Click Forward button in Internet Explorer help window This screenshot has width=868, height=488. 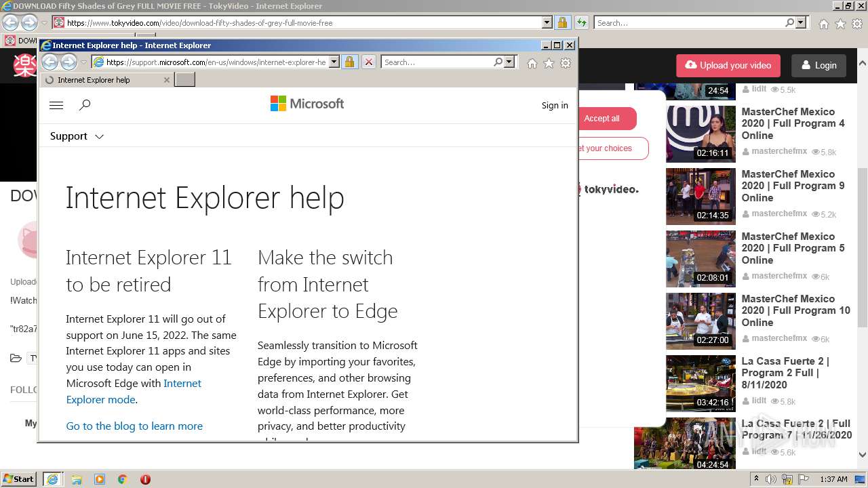68,62
